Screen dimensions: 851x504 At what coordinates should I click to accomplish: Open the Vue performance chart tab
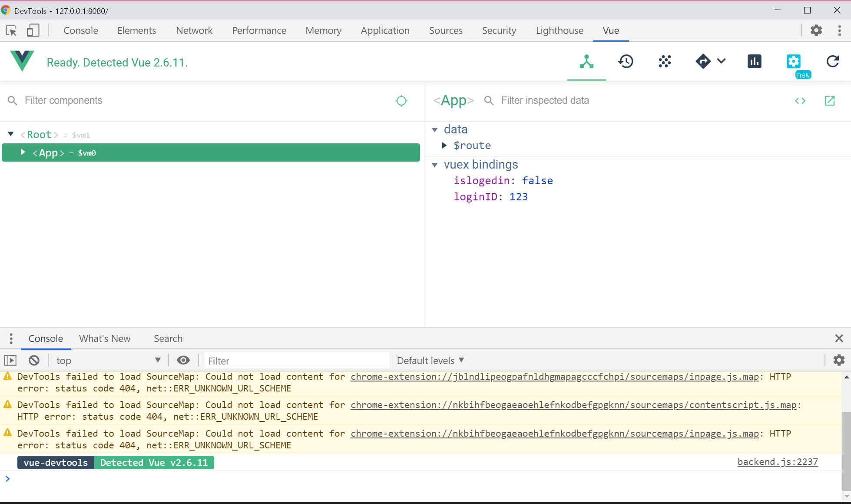[x=755, y=62]
